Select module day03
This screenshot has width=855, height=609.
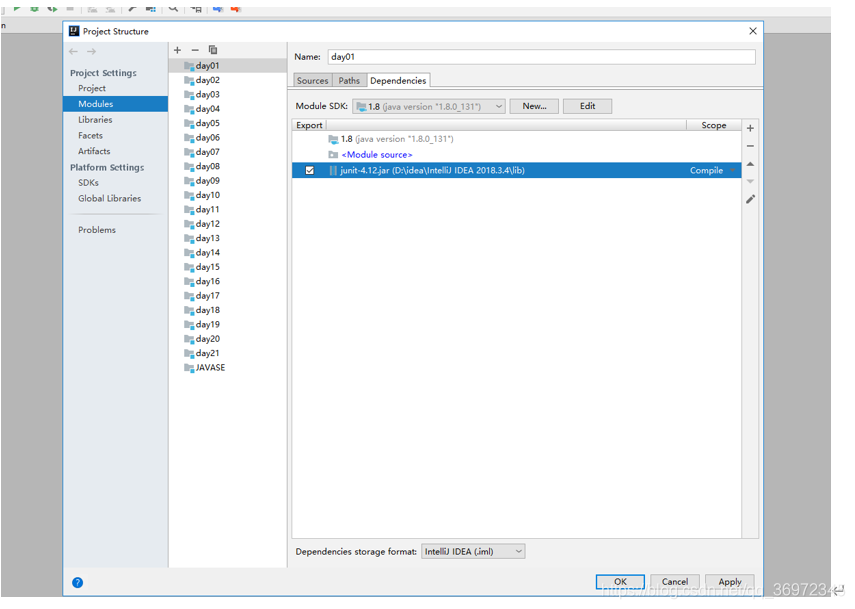coord(228,95)
